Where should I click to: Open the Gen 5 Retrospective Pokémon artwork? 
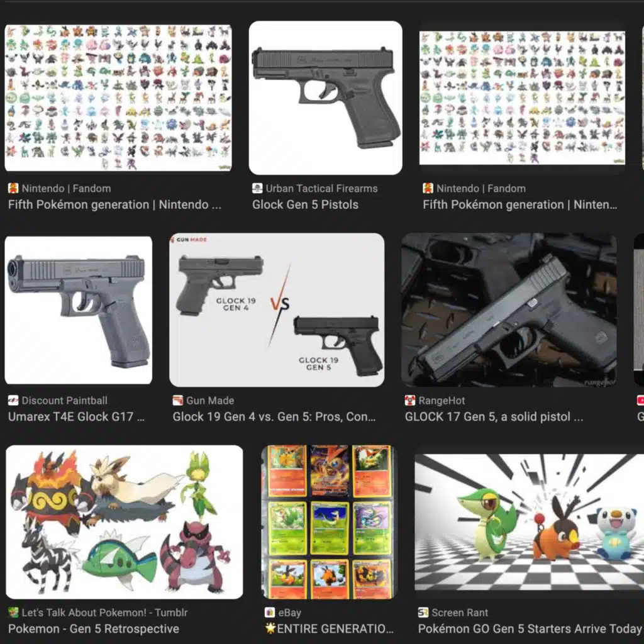125,522
